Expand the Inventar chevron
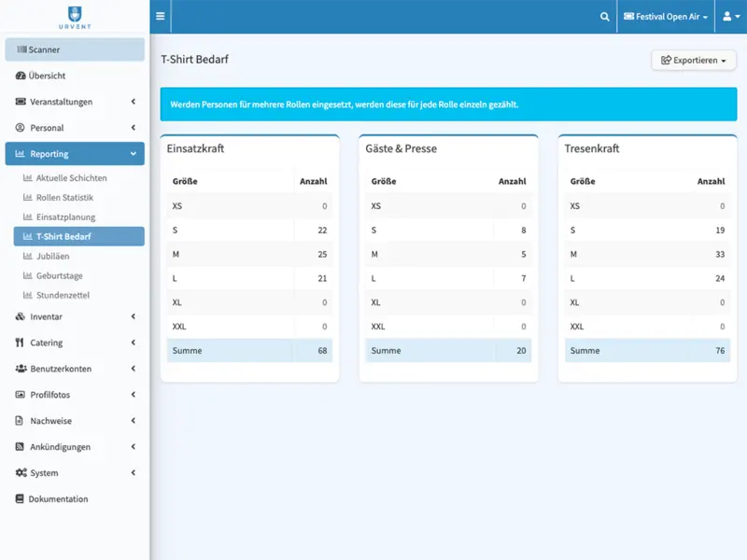 (x=134, y=316)
